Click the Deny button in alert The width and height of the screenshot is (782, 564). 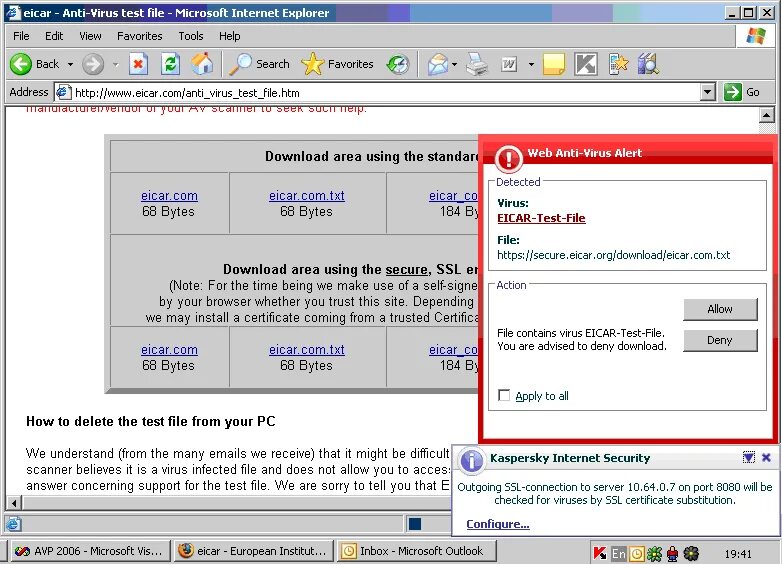tap(720, 340)
